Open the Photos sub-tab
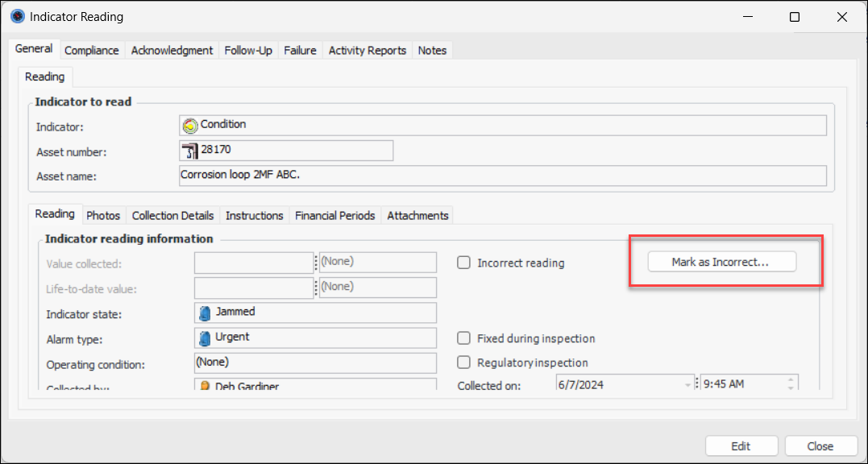 tap(103, 216)
